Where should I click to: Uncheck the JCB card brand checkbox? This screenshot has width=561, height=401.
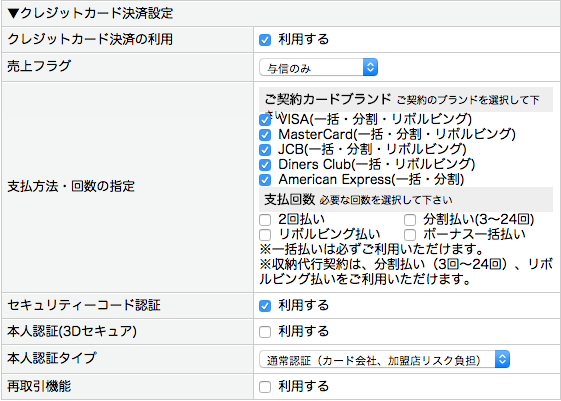[265, 150]
